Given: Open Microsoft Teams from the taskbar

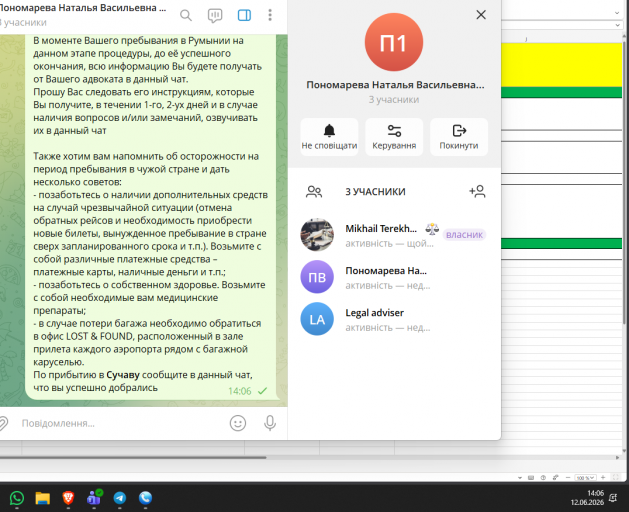Looking at the screenshot, I should (94, 498).
